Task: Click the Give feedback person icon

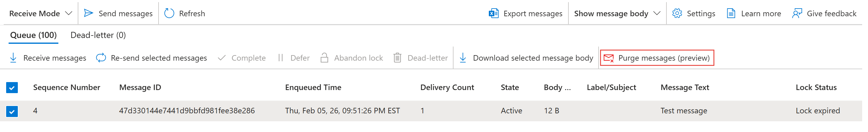Action: point(797,13)
